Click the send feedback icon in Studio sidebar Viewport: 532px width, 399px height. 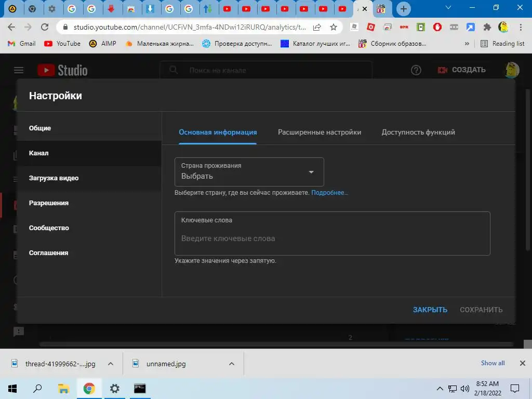[18, 331]
